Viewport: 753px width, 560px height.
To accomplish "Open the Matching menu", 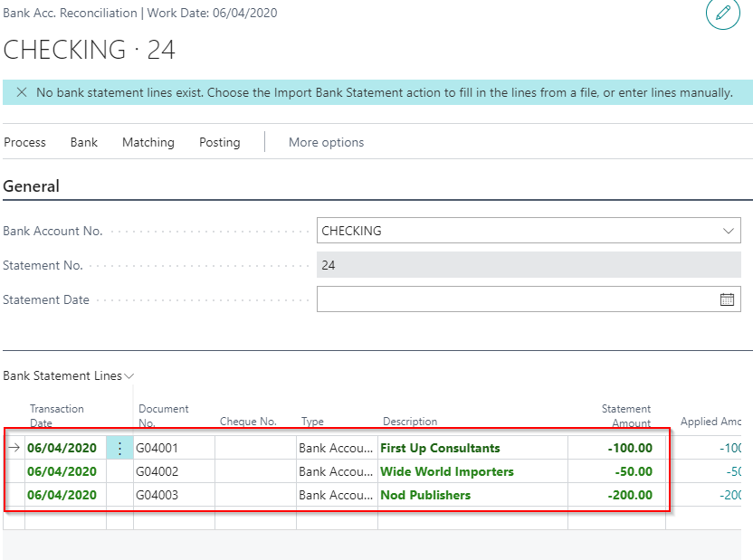I will [148, 142].
